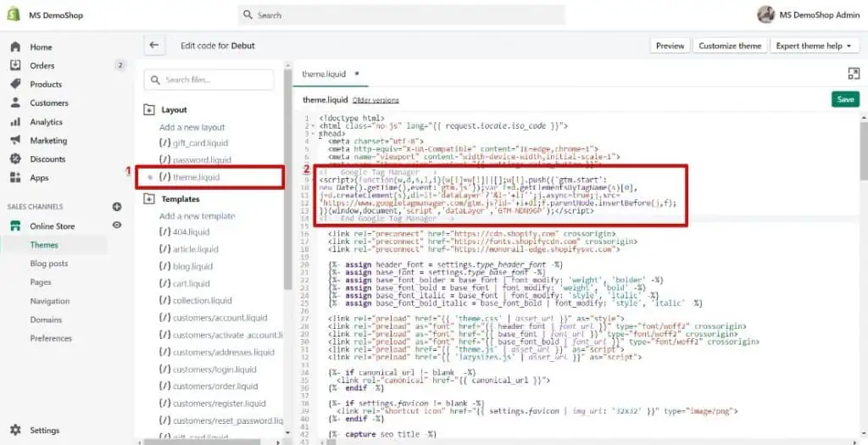View online store eye icon
The image size is (868, 445).
click(x=117, y=225)
